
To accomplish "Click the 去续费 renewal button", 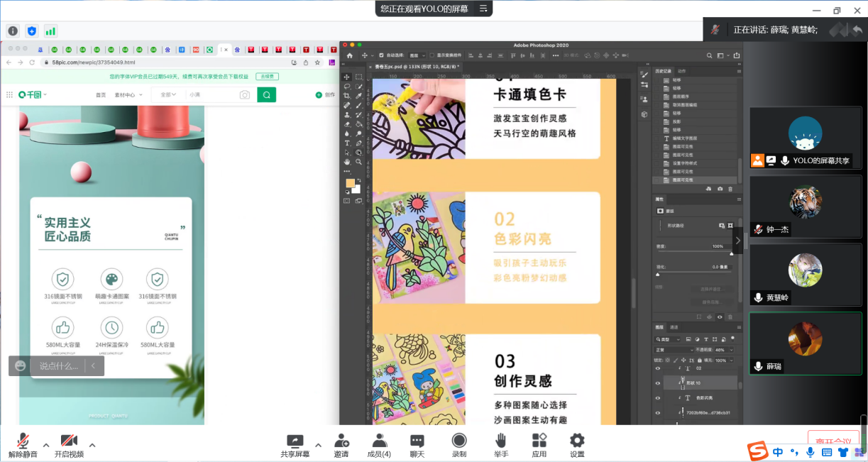I will (267, 76).
